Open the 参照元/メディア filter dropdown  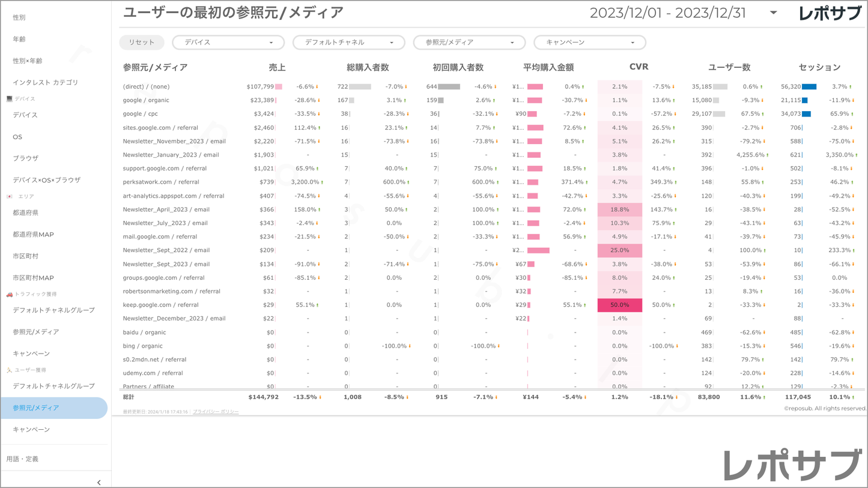click(x=469, y=43)
